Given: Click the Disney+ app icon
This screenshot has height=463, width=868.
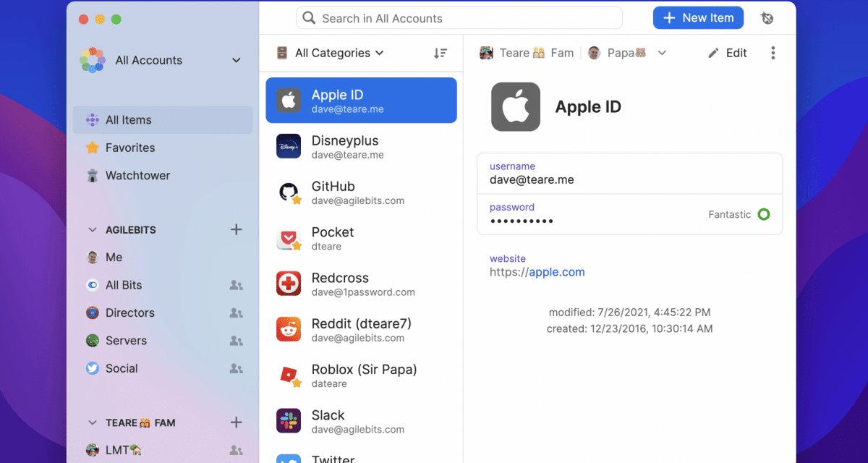Looking at the screenshot, I should pyautogui.click(x=289, y=146).
